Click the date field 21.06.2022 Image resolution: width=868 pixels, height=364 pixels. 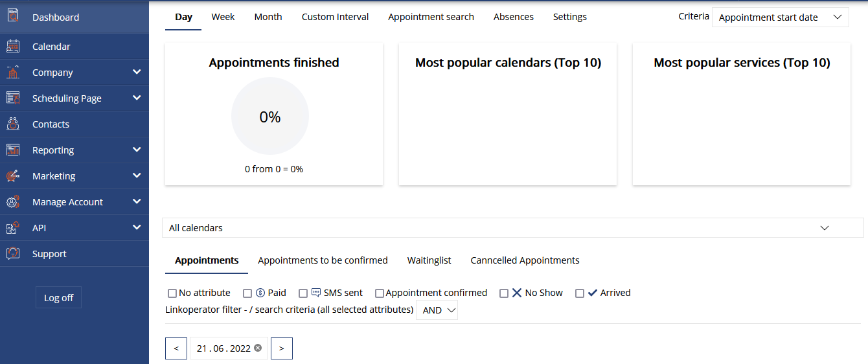coord(223,348)
